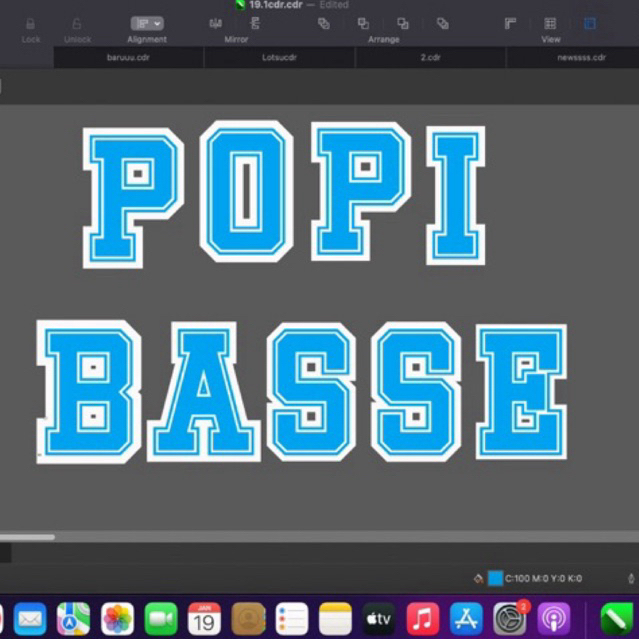Toggle the highlighted blue View icon
This screenshot has height=639, width=639.
coord(590,23)
